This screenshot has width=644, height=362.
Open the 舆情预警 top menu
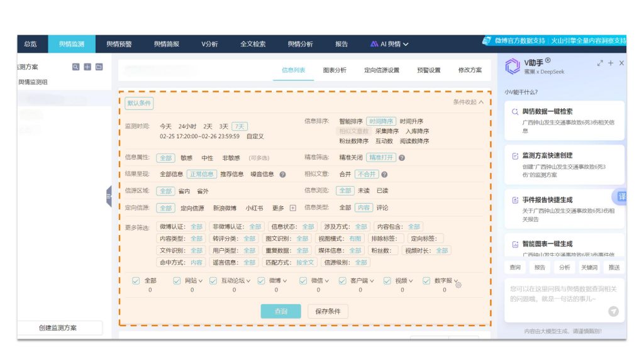pyautogui.click(x=119, y=44)
